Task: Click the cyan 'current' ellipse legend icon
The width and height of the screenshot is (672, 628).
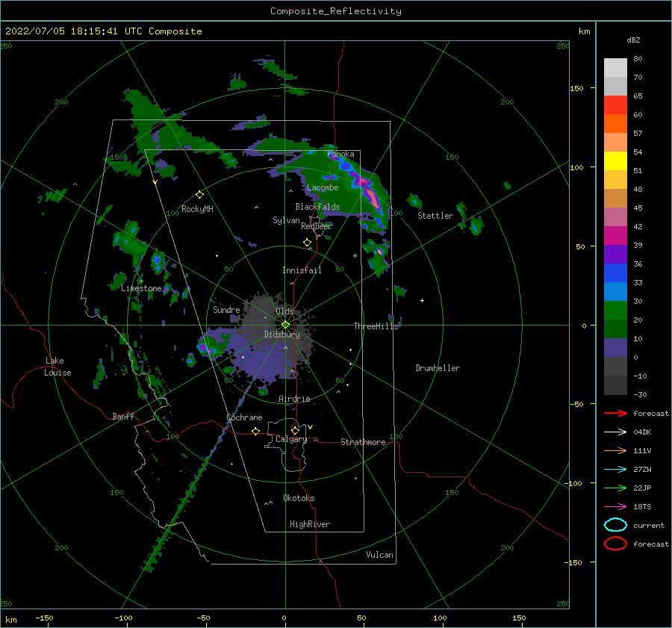Action: [x=615, y=525]
